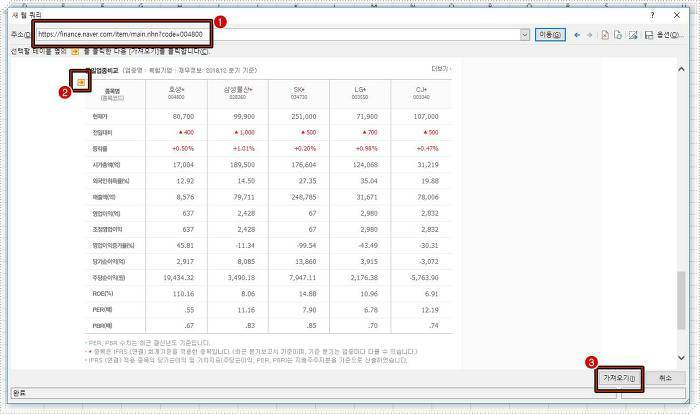Click the 삼성물산 column header link
The height and width of the screenshot is (414, 700).
click(238, 90)
